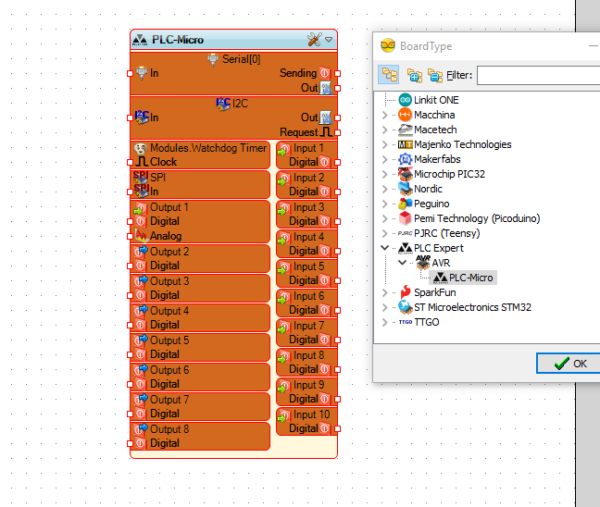600x507 pixels.
Task: Expand the Nordic category
Action: coord(385,189)
